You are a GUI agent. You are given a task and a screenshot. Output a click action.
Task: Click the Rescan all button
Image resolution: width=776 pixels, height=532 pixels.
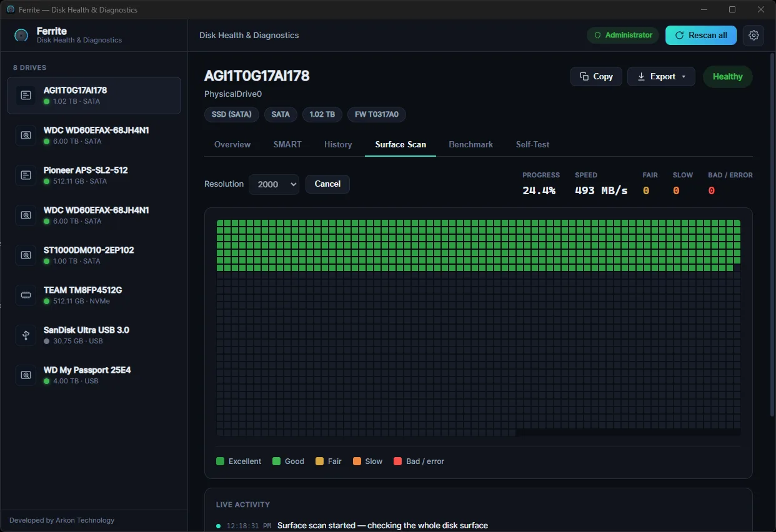click(701, 36)
